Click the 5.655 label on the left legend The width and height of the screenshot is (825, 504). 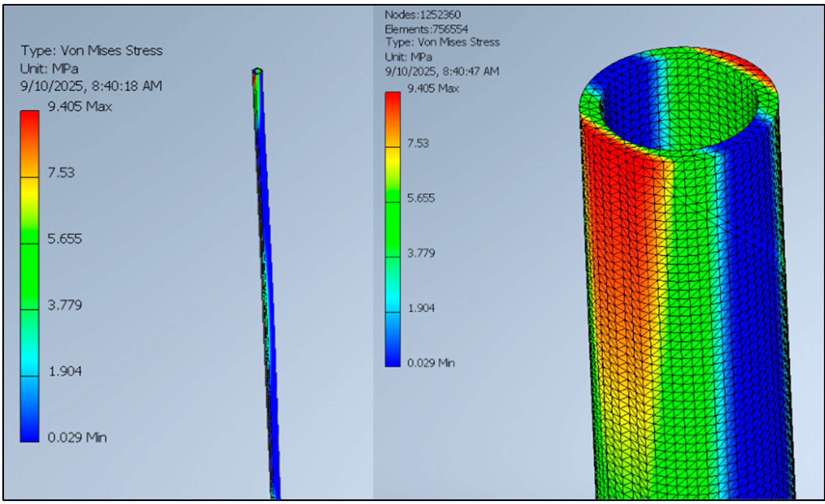64,239
